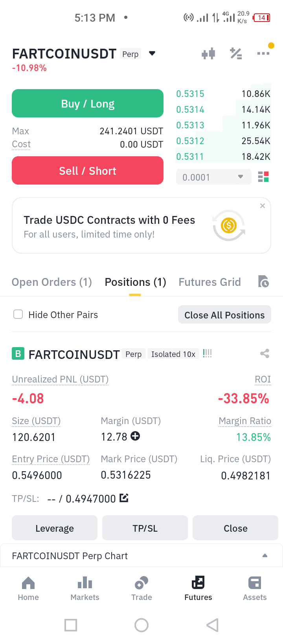Image resolution: width=283 pixels, height=644 pixels.
Task: Open the three-dot more options menu
Action: 263,53
